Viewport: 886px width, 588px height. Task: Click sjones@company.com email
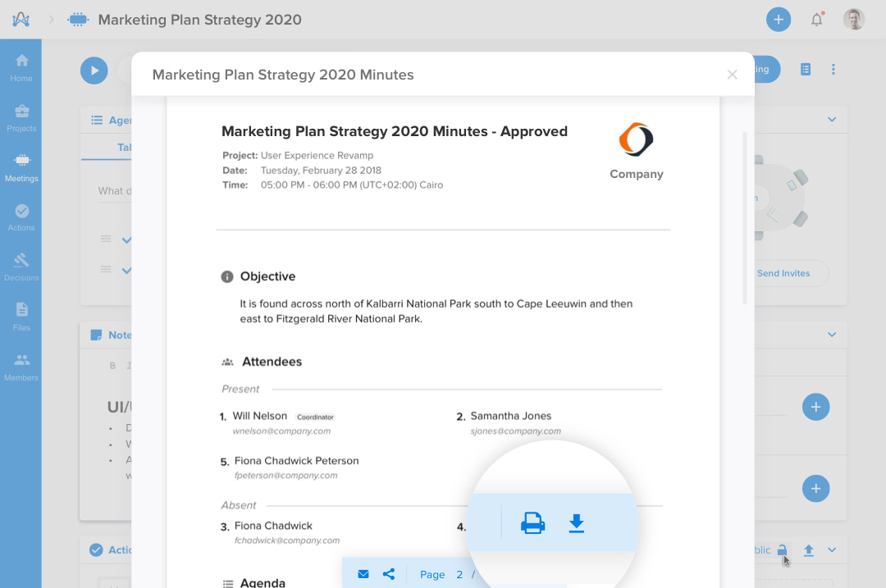pos(516,431)
